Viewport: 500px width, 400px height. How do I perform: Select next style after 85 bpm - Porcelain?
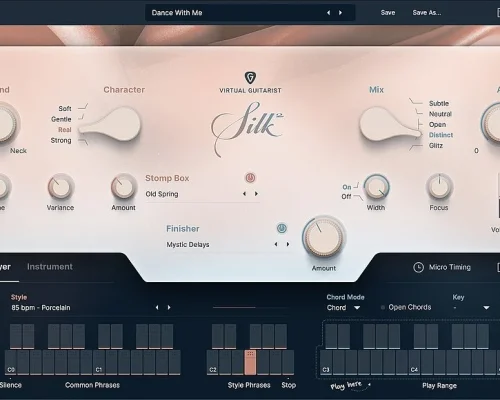[169, 307]
